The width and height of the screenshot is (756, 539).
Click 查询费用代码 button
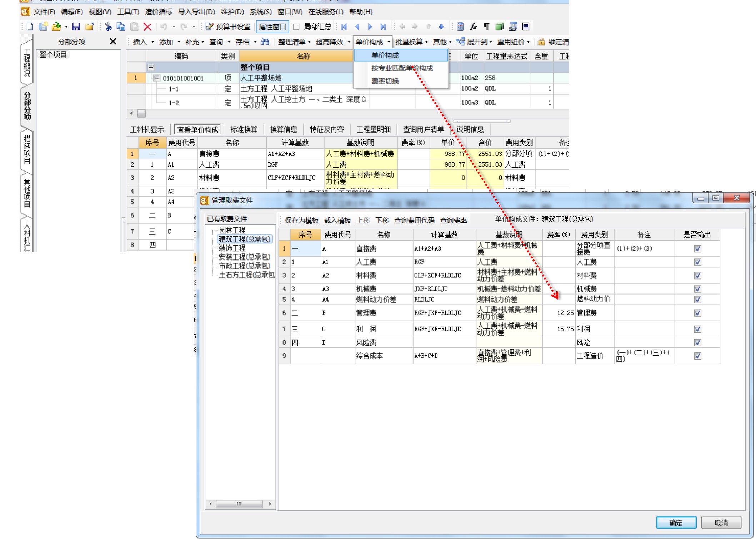[x=415, y=221]
